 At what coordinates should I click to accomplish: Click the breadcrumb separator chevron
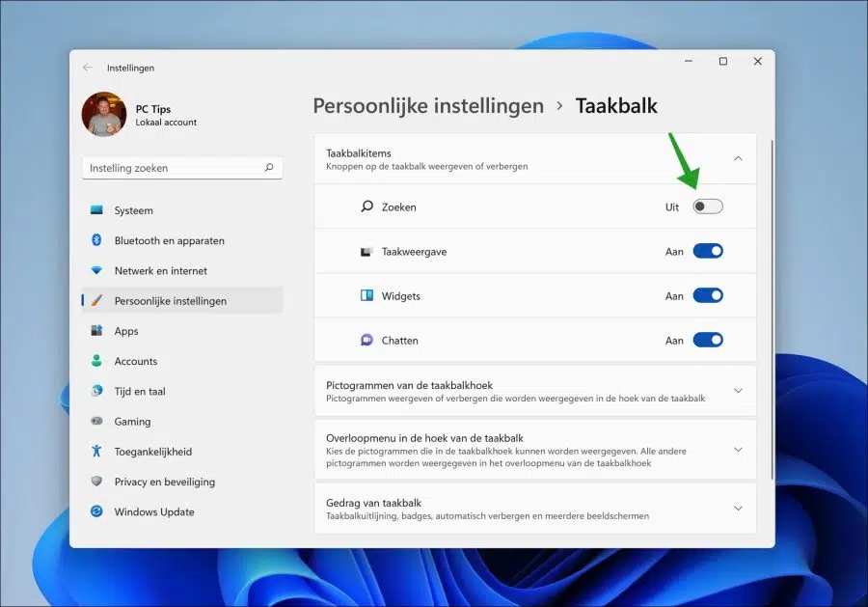[x=559, y=106]
